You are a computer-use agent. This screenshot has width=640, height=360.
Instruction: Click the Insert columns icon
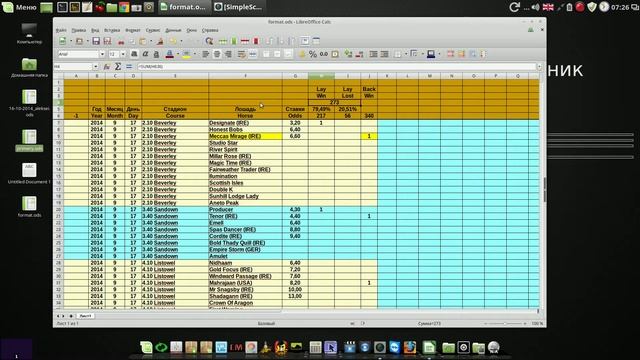(x=234, y=41)
